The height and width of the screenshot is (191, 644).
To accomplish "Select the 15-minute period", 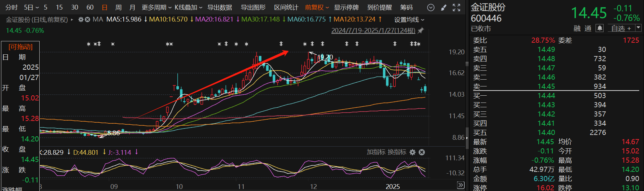I will [59, 8].
